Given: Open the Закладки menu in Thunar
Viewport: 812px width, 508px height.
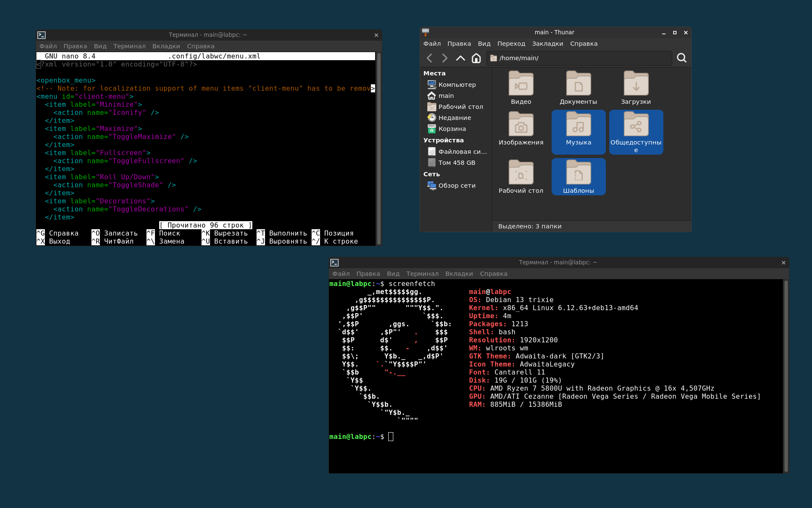Looking at the screenshot, I should click(x=547, y=44).
